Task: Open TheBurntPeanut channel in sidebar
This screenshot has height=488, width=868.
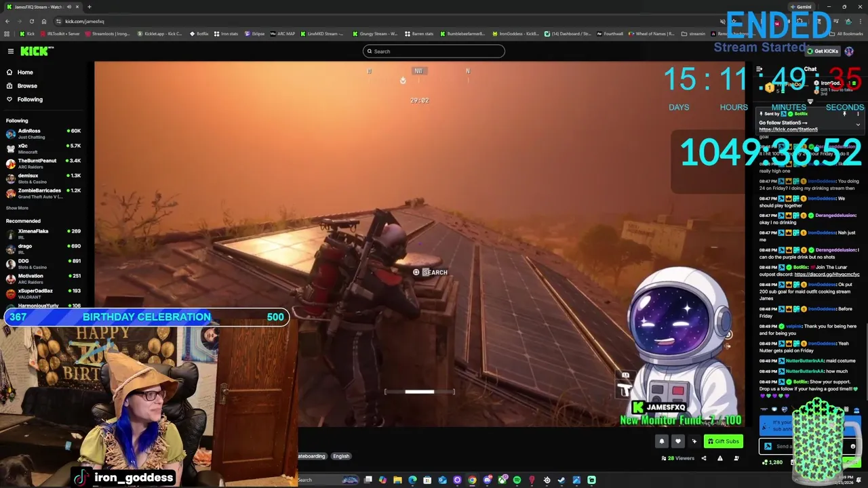Action: point(43,163)
